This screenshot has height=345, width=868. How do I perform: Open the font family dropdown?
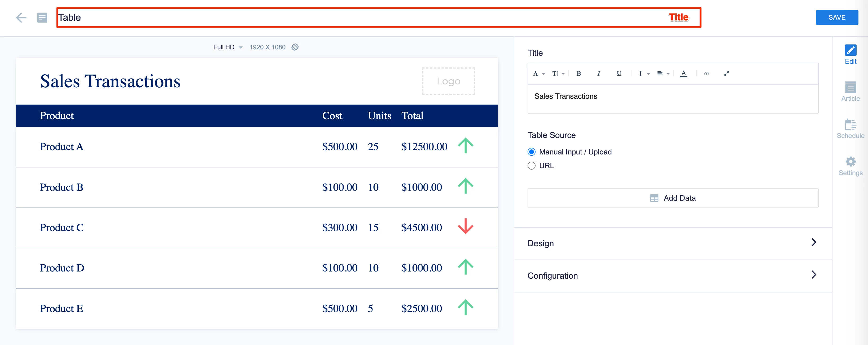[538, 74]
